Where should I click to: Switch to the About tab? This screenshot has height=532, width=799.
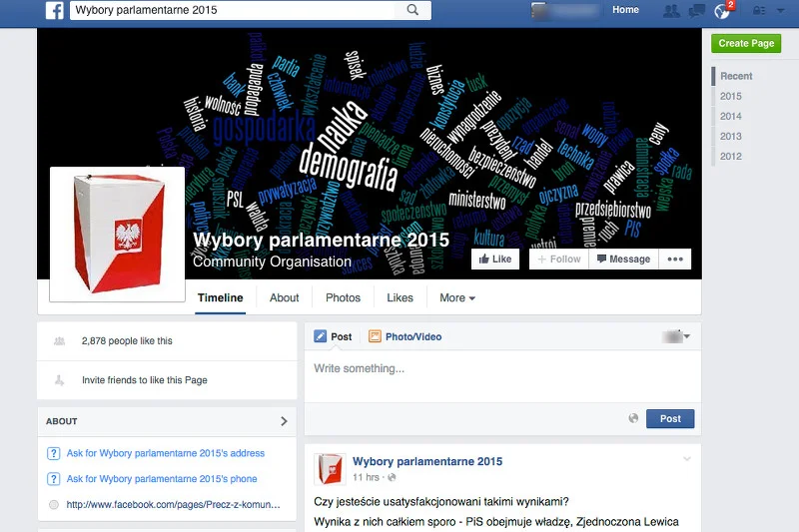pyautogui.click(x=284, y=297)
